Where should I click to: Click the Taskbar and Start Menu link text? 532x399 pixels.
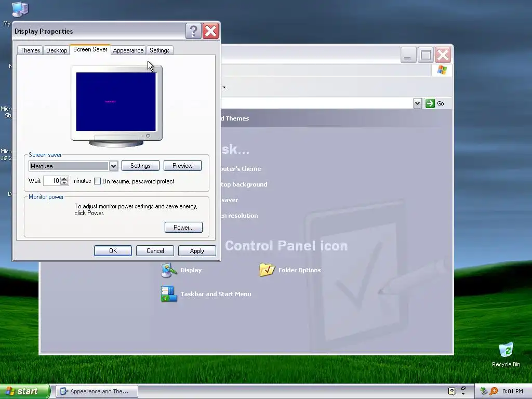tap(216, 294)
